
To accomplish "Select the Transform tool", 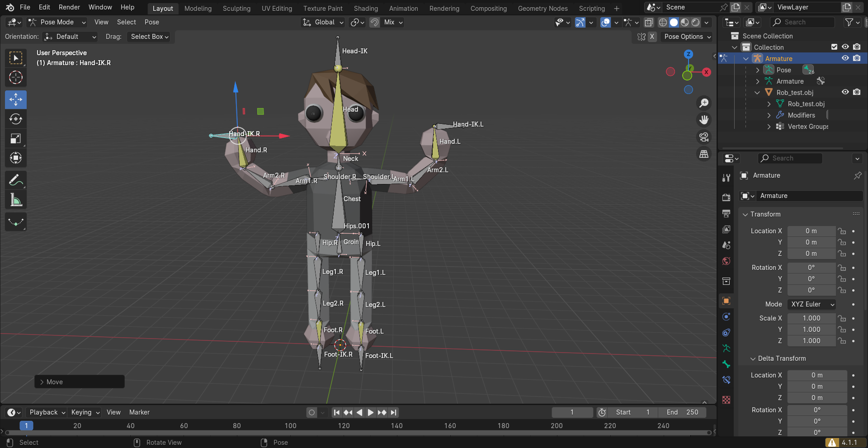I will [16, 158].
